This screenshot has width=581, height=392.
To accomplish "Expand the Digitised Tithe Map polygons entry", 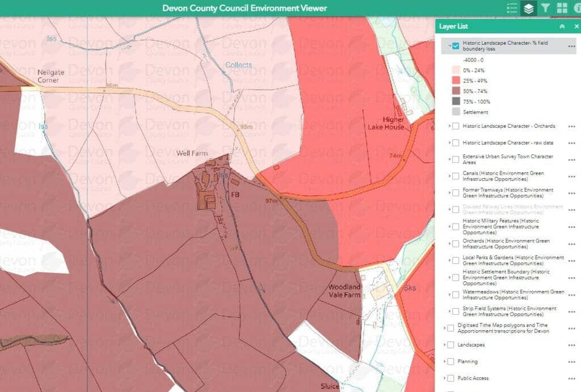I will [x=445, y=328].
